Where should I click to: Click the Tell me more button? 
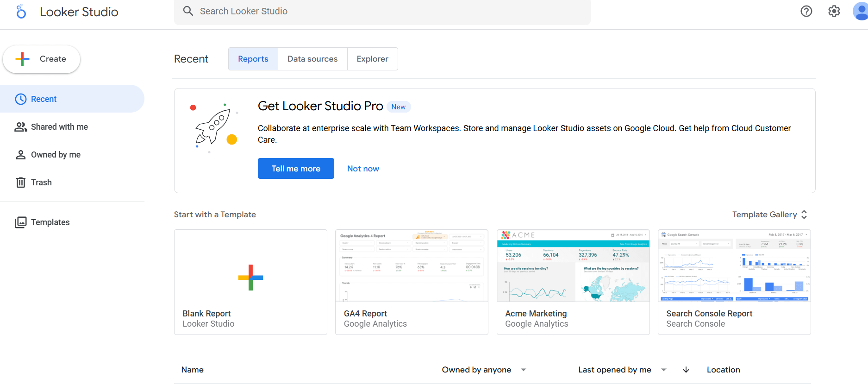[296, 169]
